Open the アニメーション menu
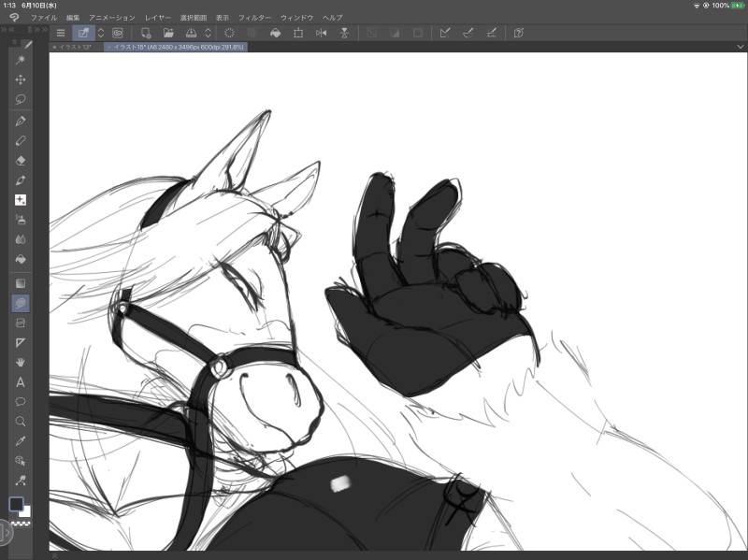748x560 pixels. pos(112,18)
